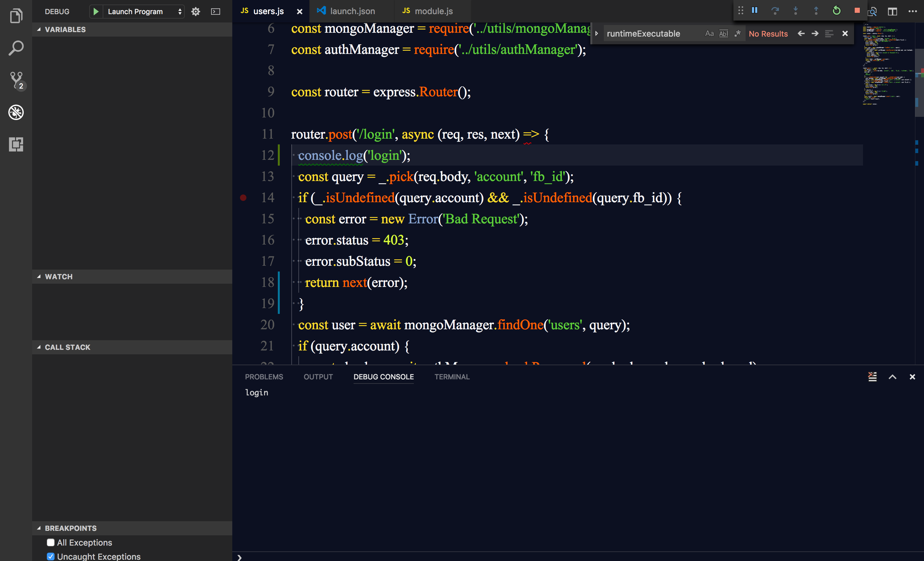The height and width of the screenshot is (561, 924).
Task: Go to next find match
Action: (x=815, y=33)
